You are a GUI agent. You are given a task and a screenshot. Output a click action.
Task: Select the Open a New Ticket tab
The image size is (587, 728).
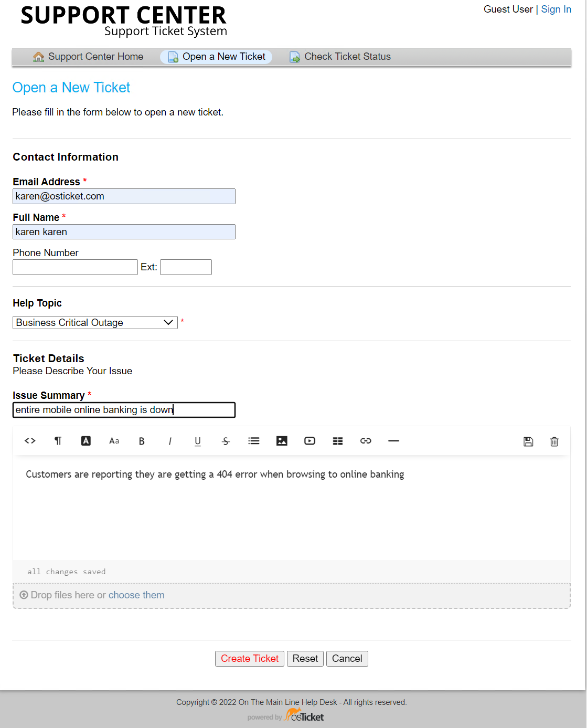pos(216,57)
